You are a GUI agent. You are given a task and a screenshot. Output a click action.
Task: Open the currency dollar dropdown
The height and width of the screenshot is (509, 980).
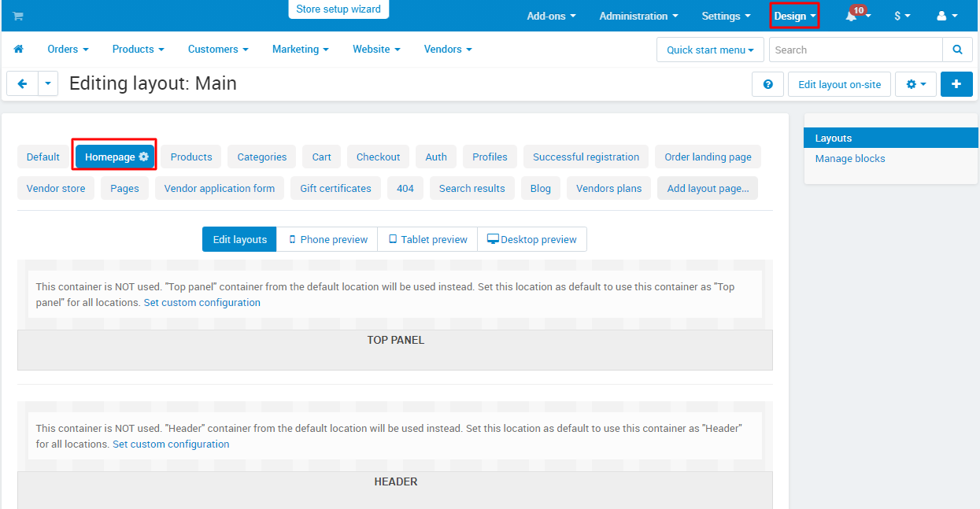tap(902, 16)
